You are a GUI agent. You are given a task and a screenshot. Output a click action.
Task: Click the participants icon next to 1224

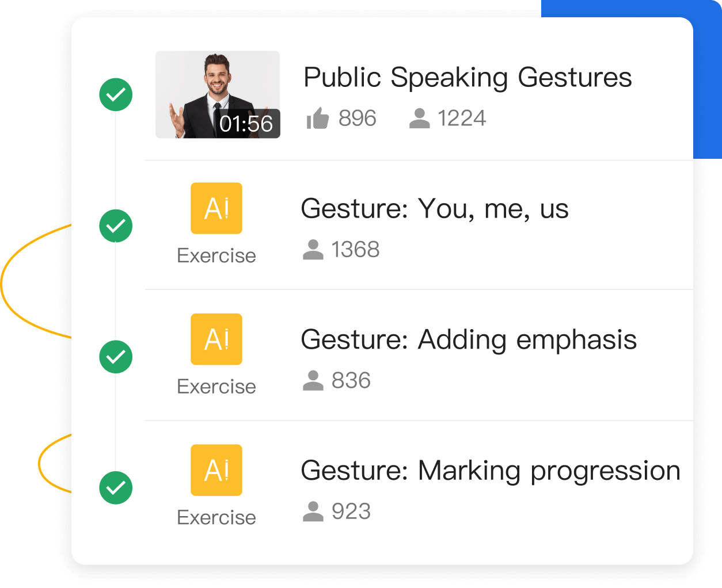pos(419,119)
